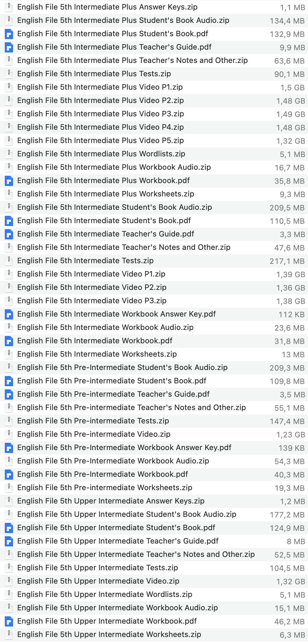This screenshot has width=308, height=644.
Task: Click the zip icon of Intermediate Student's Book Audio.zip
Action: (x=9, y=207)
